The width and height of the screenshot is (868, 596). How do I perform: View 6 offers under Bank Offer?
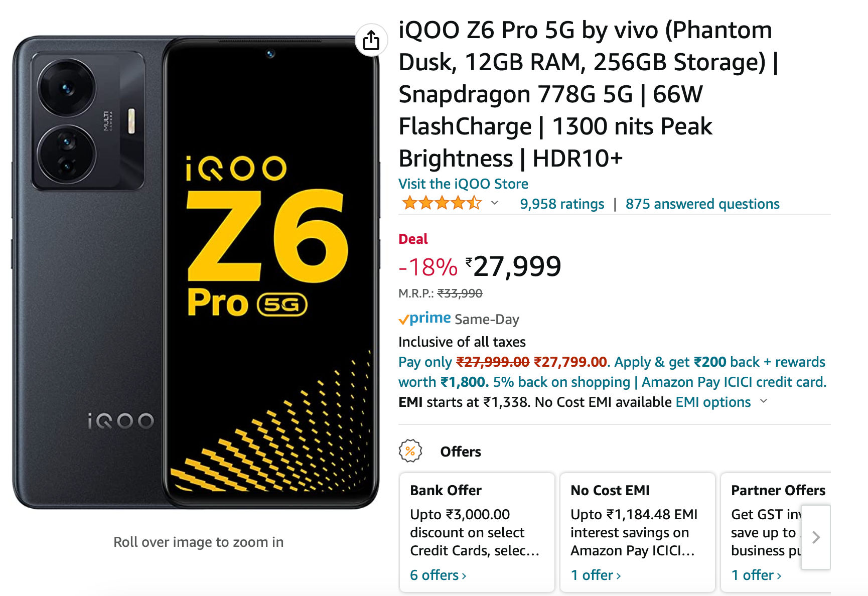(438, 575)
